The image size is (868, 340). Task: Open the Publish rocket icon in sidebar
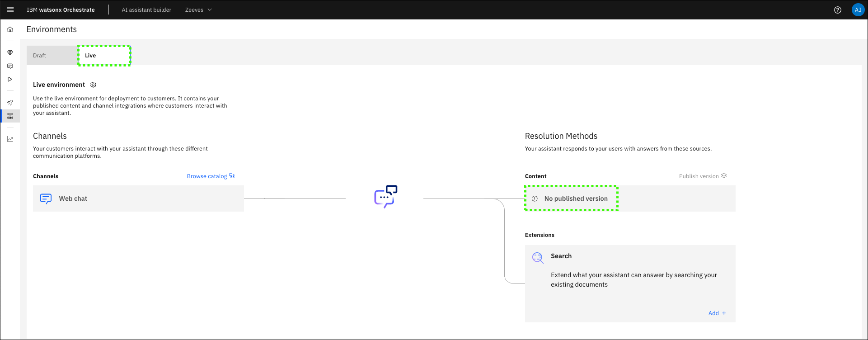tap(10, 103)
